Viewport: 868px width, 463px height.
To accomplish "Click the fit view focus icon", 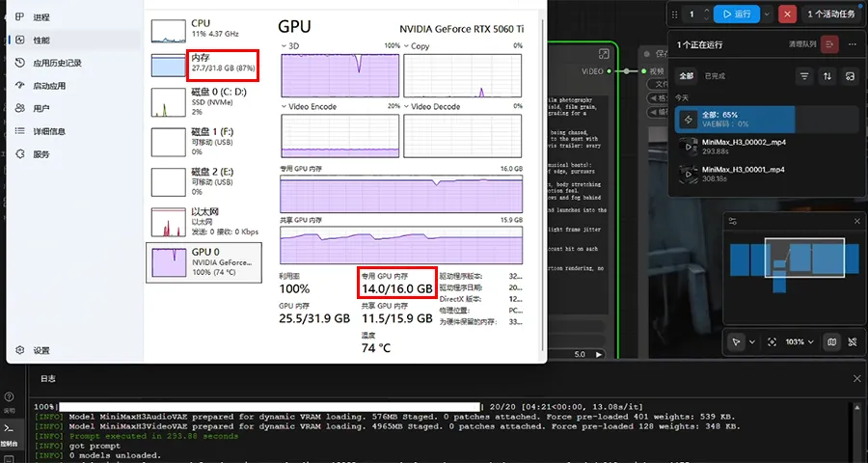I will 772,341.
